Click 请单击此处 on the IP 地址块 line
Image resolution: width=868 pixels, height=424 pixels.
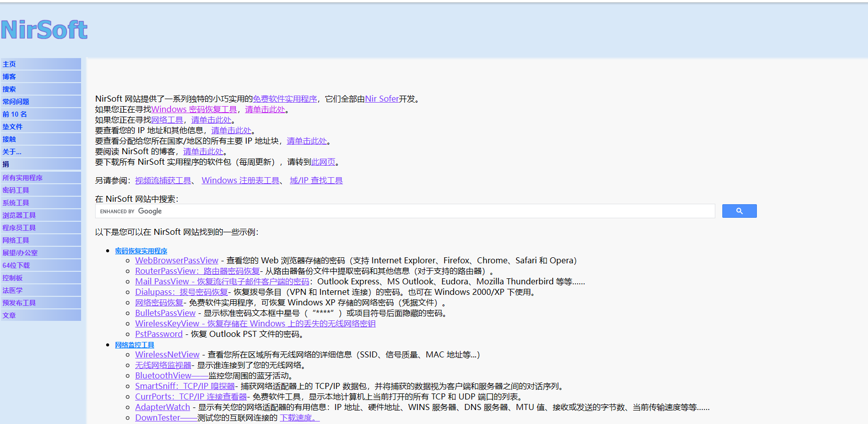pos(307,141)
